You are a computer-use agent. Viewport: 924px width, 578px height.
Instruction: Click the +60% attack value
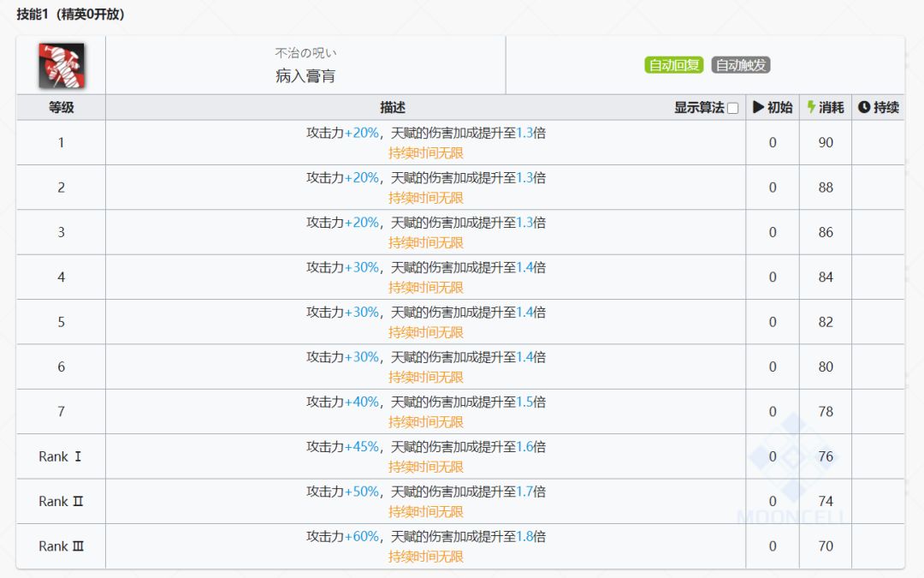click(x=362, y=536)
